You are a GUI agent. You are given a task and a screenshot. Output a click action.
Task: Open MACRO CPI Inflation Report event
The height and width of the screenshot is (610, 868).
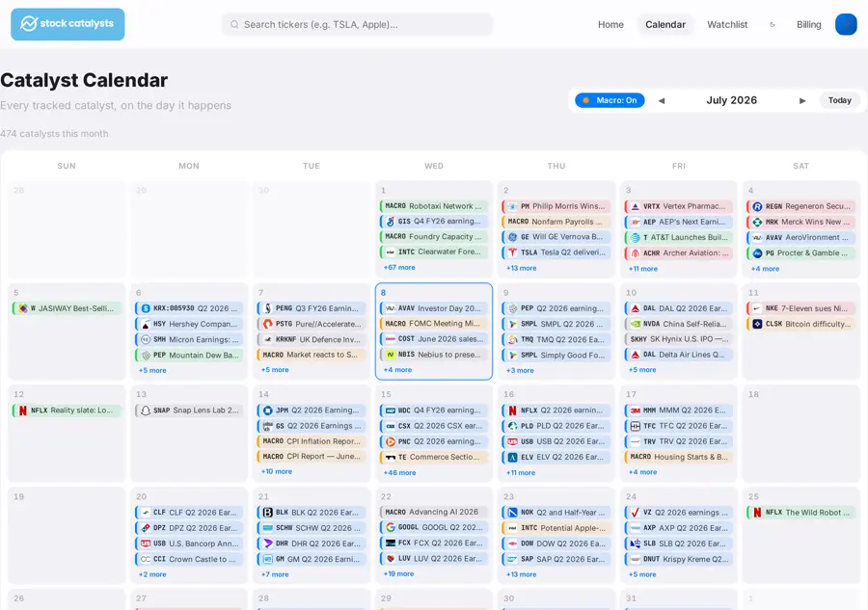[x=312, y=441]
